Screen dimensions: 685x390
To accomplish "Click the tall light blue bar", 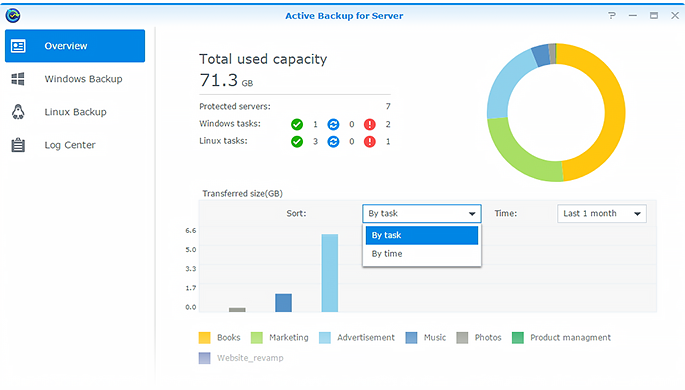I will 330,273.
